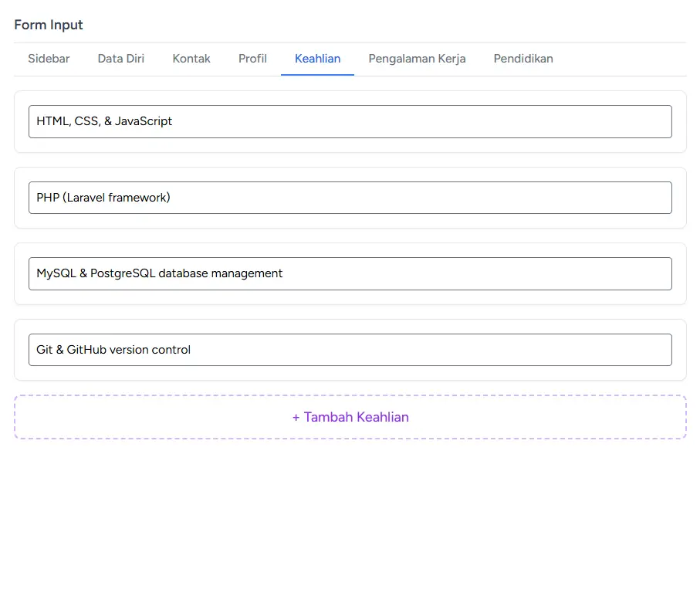This screenshot has height=600, width=700.
Task: Focus the HTML, CSS, & JavaScript field
Action: click(x=350, y=121)
